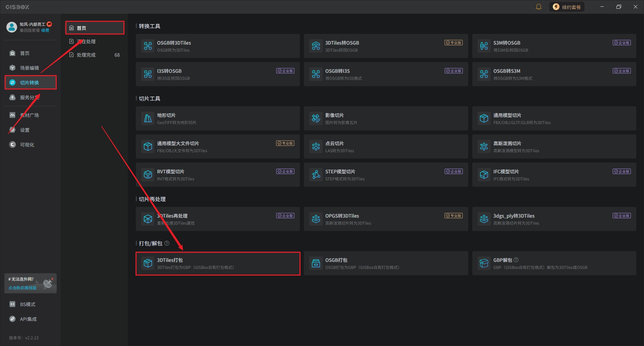Open 场景编辑 in the sidebar
The width and height of the screenshot is (644, 346).
coord(31,68)
